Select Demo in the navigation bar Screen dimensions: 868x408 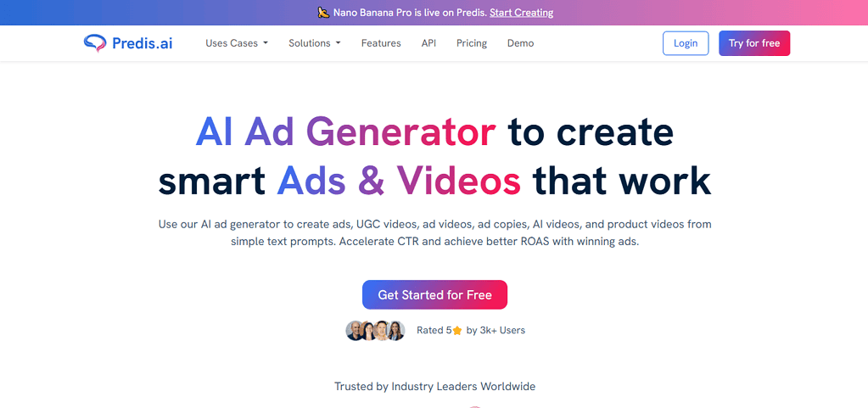coord(520,43)
